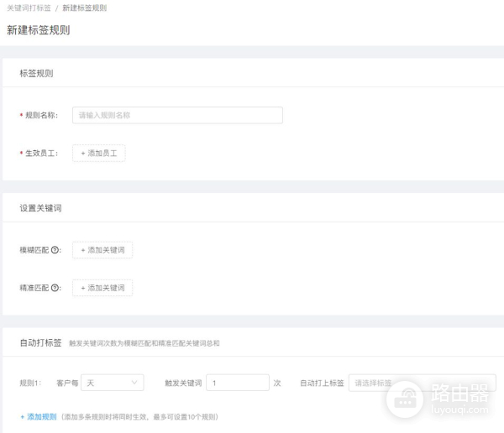Click the 设置关键词 section heading
This screenshot has width=504, height=433.
(40, 208)
